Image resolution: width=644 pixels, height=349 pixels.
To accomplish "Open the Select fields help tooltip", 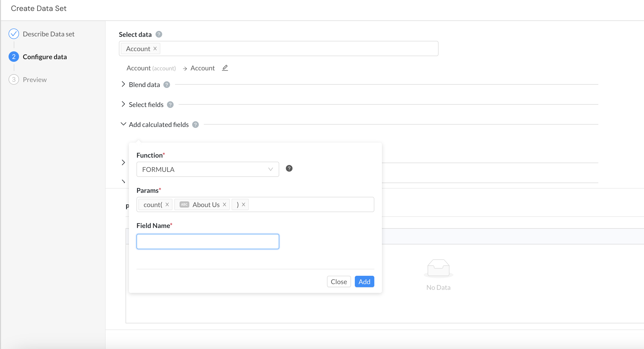I will (x=170, y=105).
